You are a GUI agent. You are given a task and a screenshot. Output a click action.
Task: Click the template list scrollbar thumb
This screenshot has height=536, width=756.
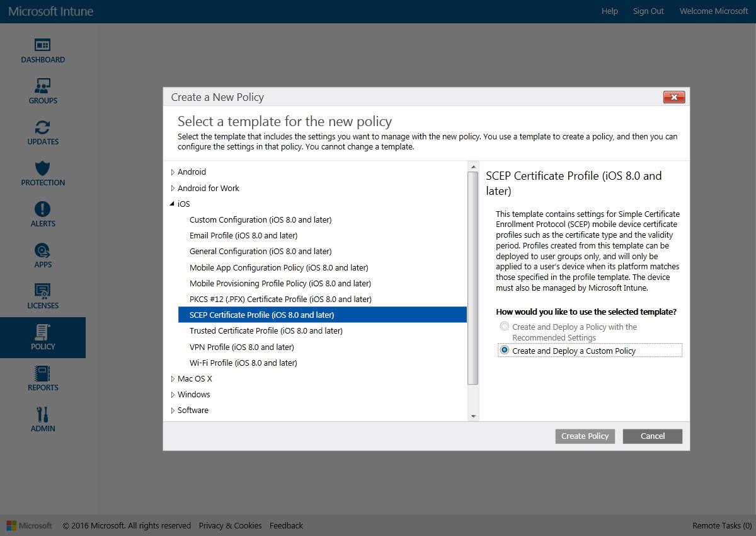[x=473, y=277]
